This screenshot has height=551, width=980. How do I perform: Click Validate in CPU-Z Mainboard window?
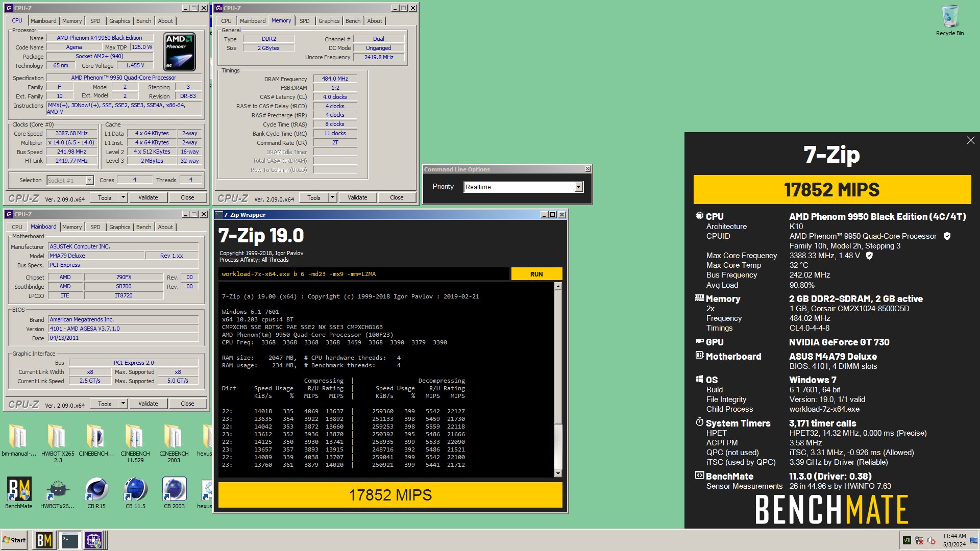pyautogui.click(x=148, y=404)
